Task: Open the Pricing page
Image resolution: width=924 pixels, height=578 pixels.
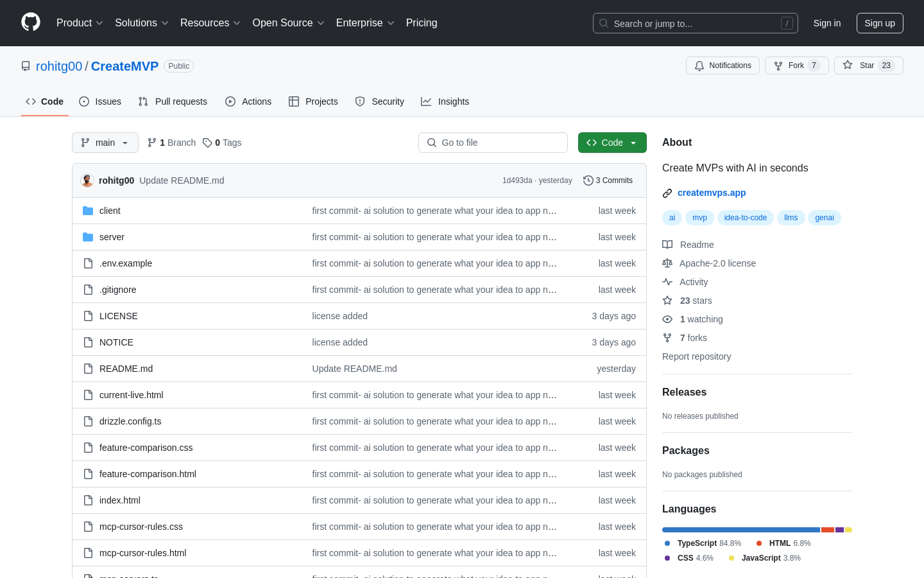Action: pyautogui.click(x=422, y=23)
